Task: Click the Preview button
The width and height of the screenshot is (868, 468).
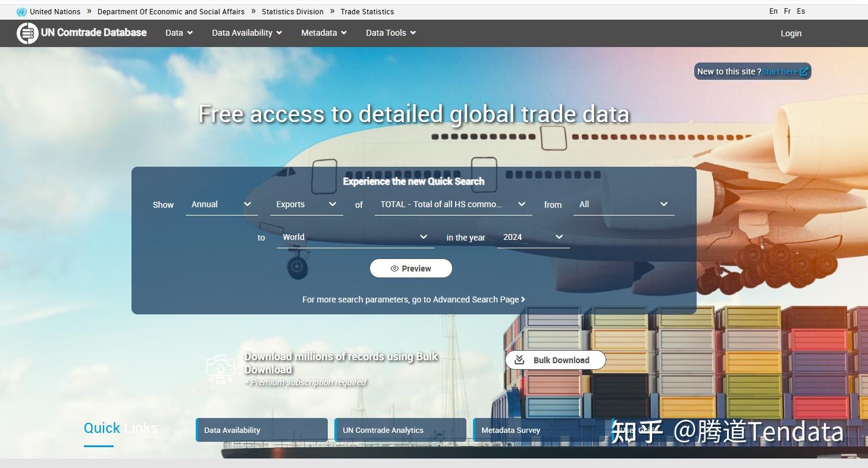Action: [411, 269]
